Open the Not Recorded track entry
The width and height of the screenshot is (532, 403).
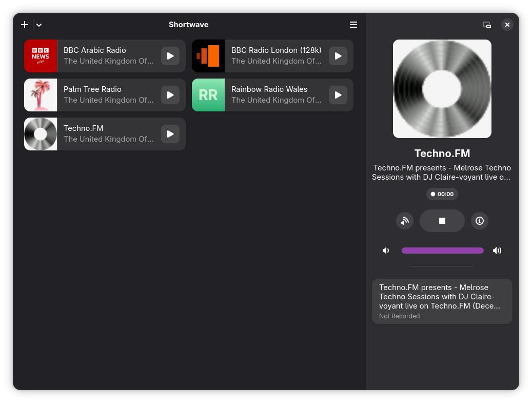442,301
